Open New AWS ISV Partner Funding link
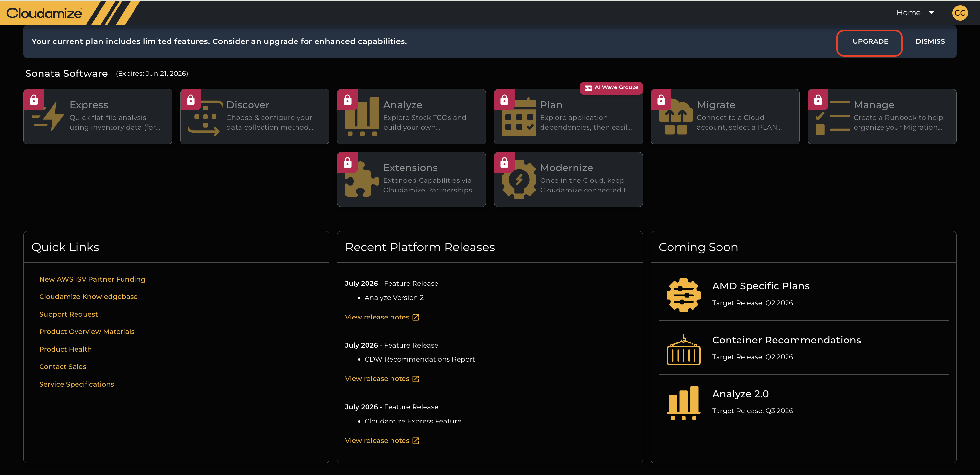Viewport: 980px width, 475px height. pos(92,279)
